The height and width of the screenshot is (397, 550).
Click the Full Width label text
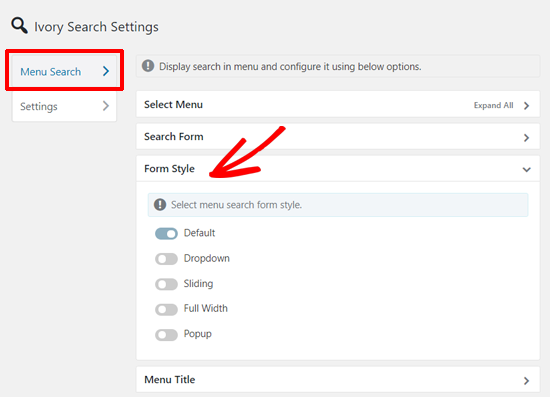206,308
